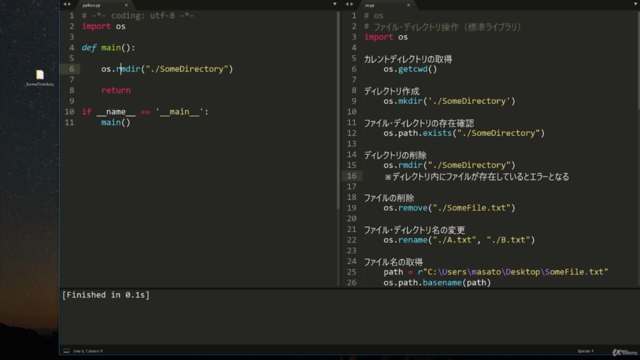Click the ファイル・ディレクトリの存在確認 heading
The height and width of the screenshot is (360, 640).
(x=419, y=123)
